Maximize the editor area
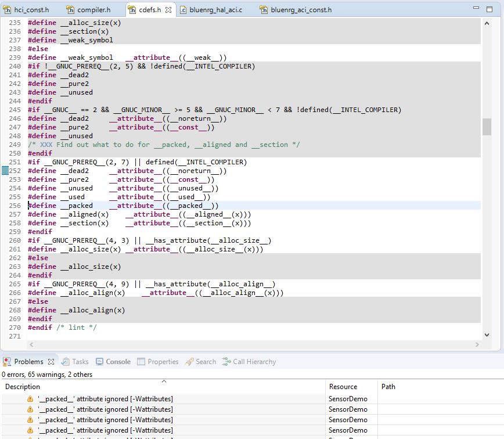Image resolution: width=504 pixels, height=439 pixels. click(489, 9)
